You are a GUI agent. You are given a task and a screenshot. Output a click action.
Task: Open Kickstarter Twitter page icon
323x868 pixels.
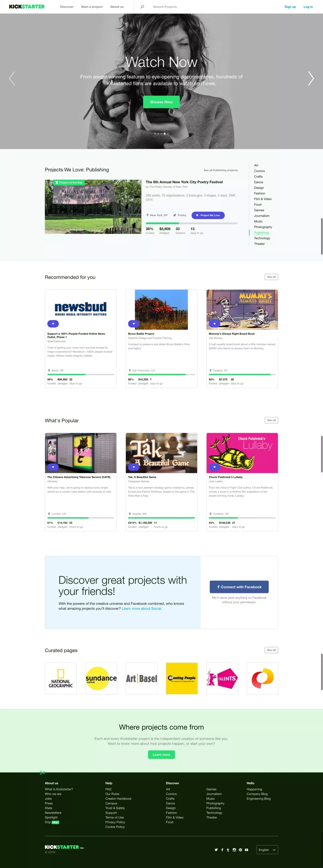coord(216,850)
